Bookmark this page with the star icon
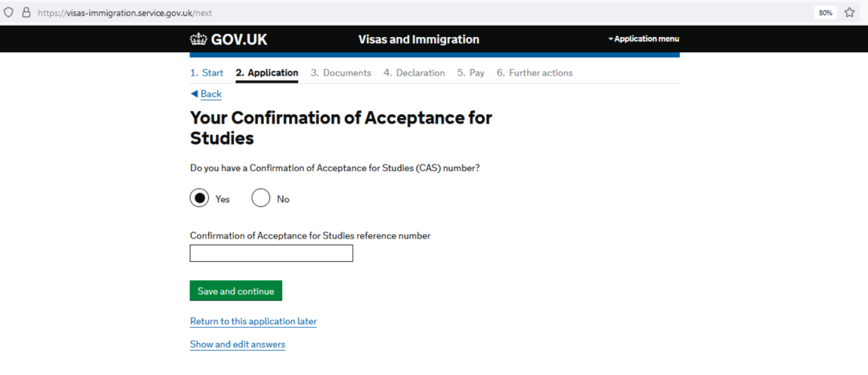868x375 pixels. point(850,12)
